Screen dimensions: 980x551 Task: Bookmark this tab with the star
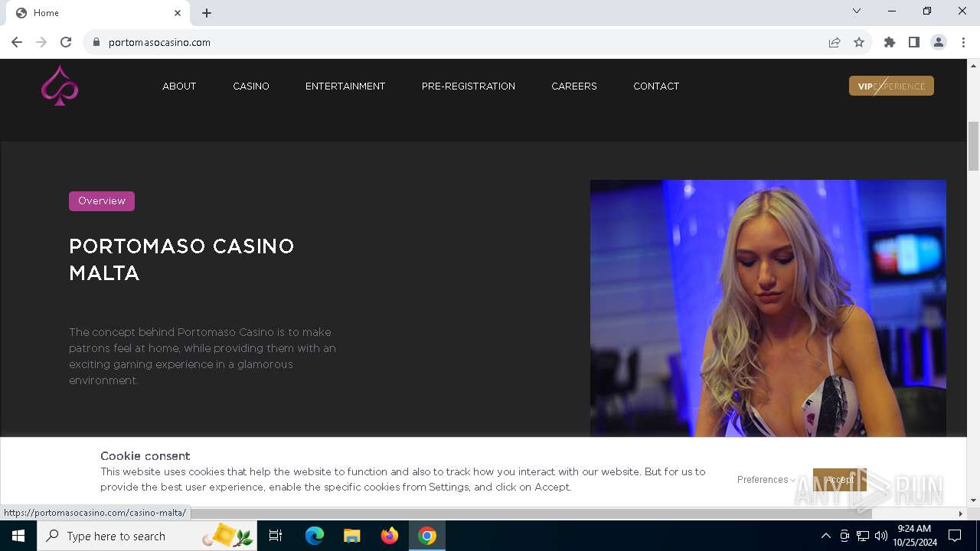[859, 42]
